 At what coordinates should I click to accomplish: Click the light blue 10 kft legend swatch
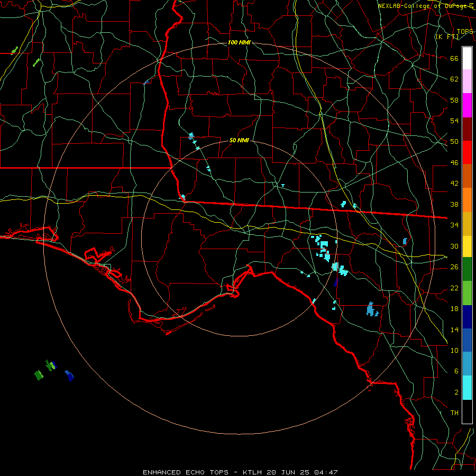click(x=467, y=364)
